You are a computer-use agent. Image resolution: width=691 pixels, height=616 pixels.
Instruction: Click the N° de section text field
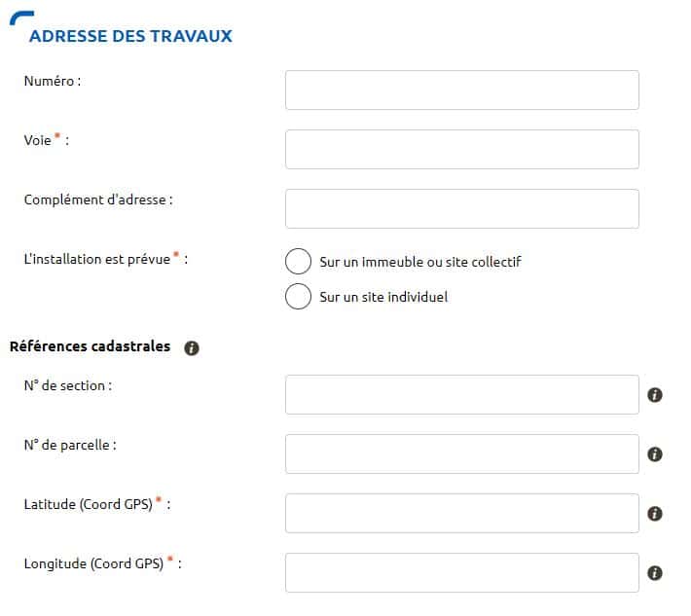(461, 394)
